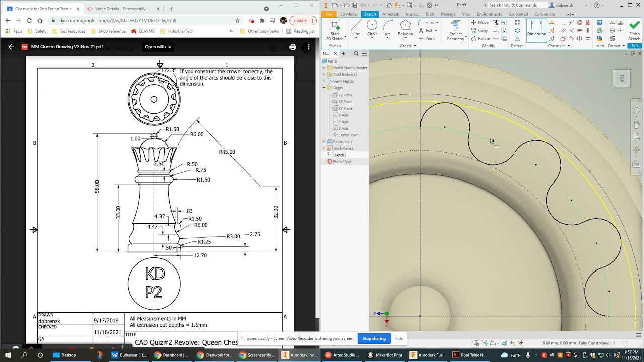This screenshot has height=362, width=644.
Task: Select YZ Plane in the browser
Action: (x=345, y=95)
